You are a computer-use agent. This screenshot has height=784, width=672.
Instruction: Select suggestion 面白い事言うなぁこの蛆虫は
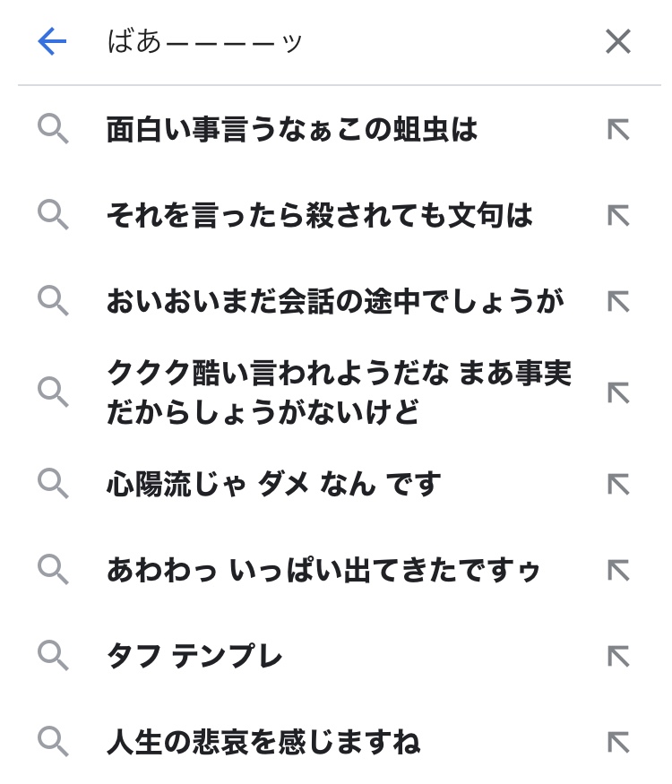(292, 131)
